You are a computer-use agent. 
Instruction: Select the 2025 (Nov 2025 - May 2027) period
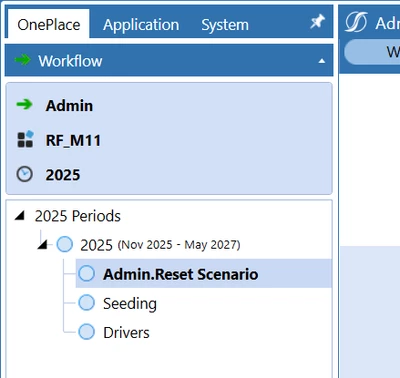point(160,245)
